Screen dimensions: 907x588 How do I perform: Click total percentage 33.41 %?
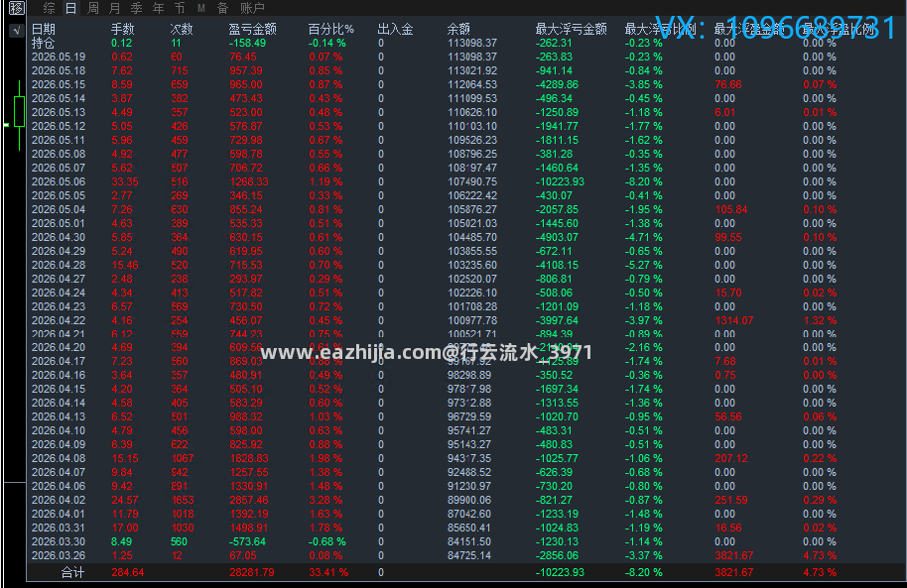[328, 572]
